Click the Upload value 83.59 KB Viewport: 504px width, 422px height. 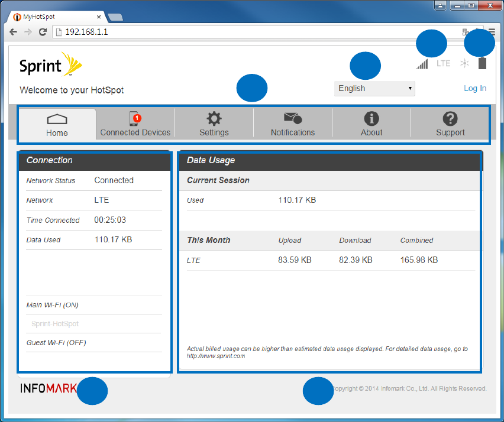pos(295,260)
